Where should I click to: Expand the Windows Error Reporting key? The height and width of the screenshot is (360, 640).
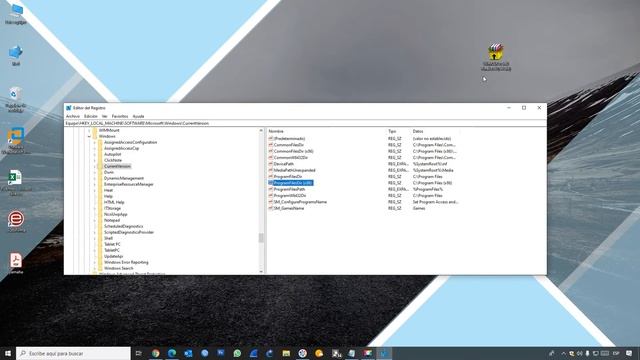[95, 262]
